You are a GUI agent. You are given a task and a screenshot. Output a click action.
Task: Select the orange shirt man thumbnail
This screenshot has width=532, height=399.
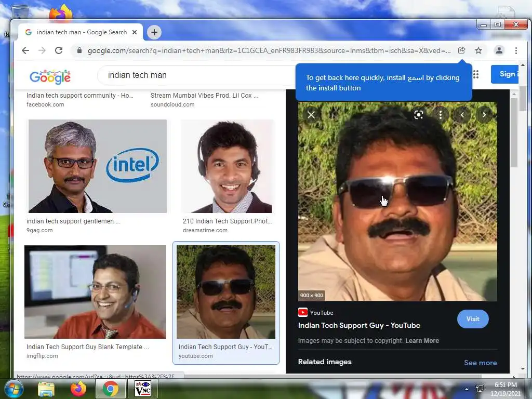click(96, 292)
